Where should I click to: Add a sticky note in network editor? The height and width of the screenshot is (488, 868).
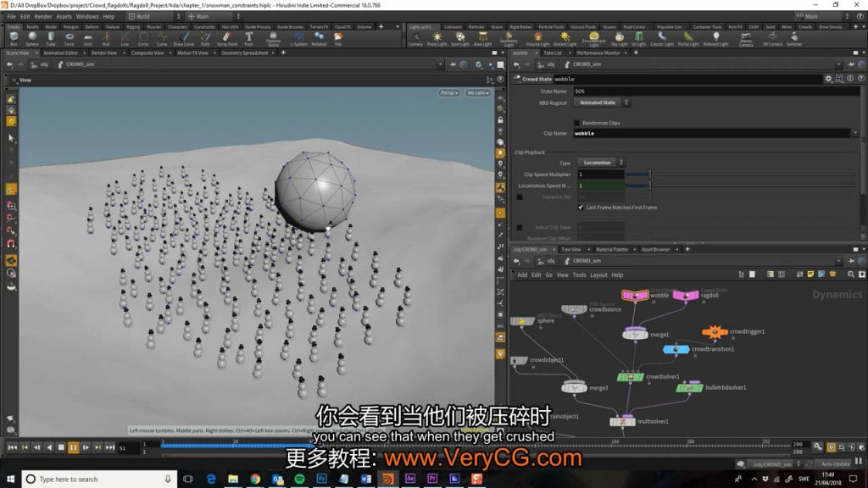(810, 274)
